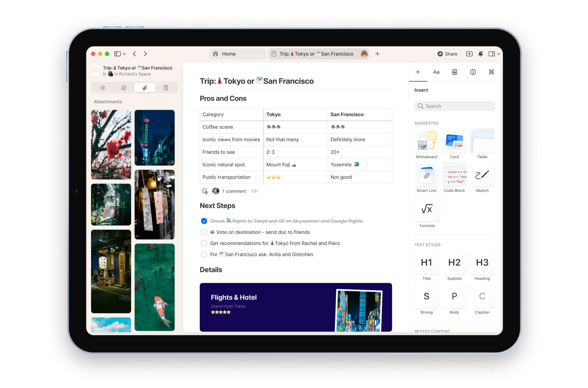Show the document search sidebar tab
The image size is (588, 388).
166,88
